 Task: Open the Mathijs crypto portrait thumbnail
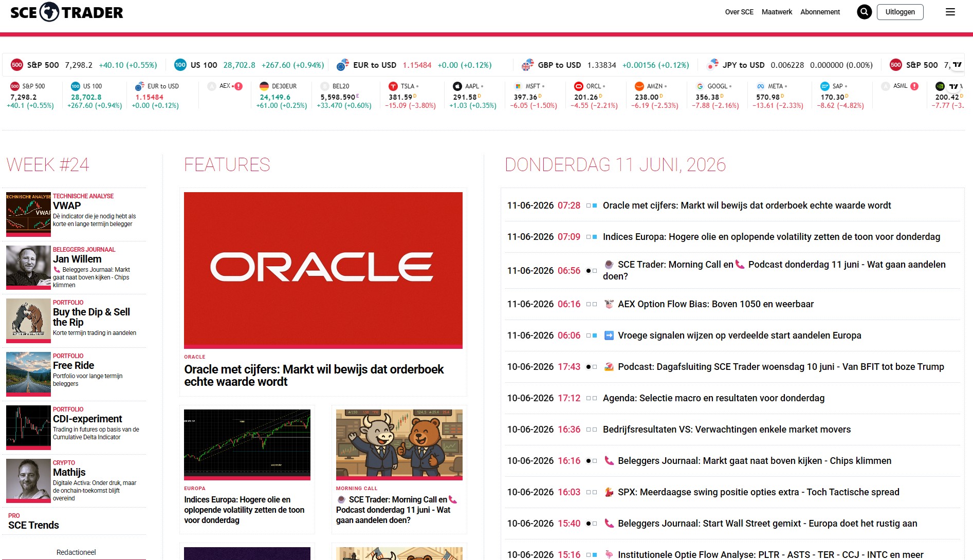point(28,480)
